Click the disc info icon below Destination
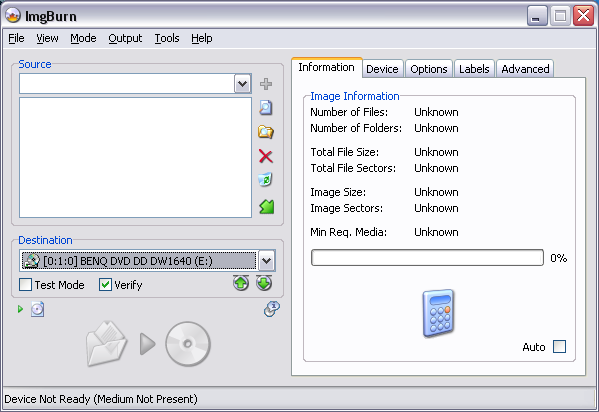 click(37, 309)
